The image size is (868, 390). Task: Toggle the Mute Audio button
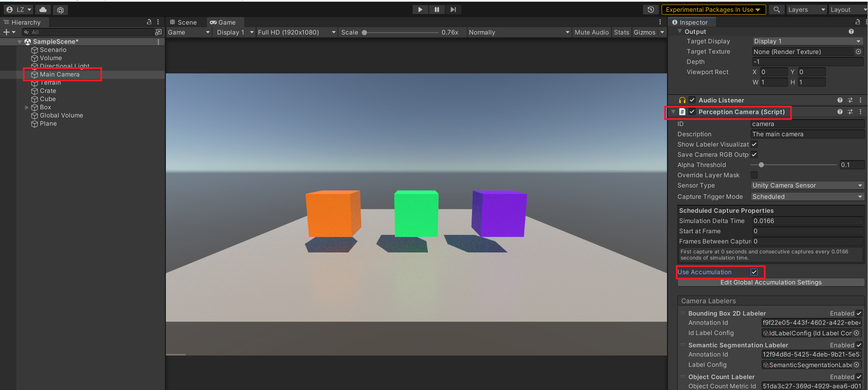[591, 32]
